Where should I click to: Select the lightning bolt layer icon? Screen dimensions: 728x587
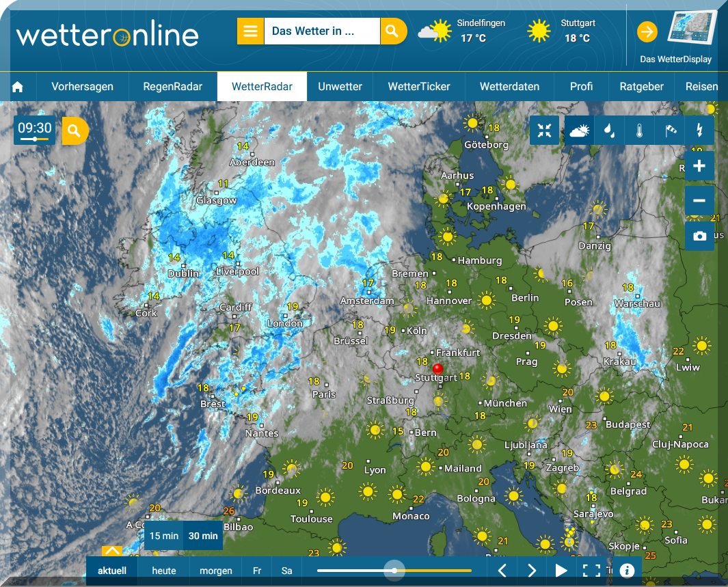tap(699, 131)
